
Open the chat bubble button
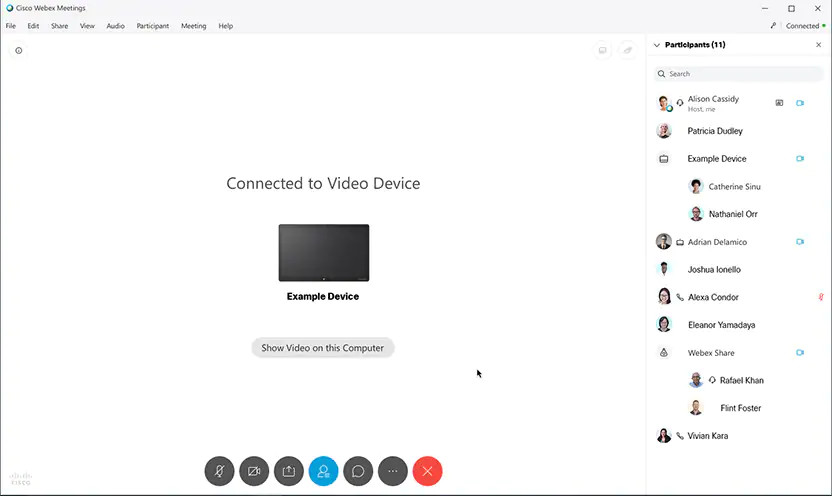358,471
